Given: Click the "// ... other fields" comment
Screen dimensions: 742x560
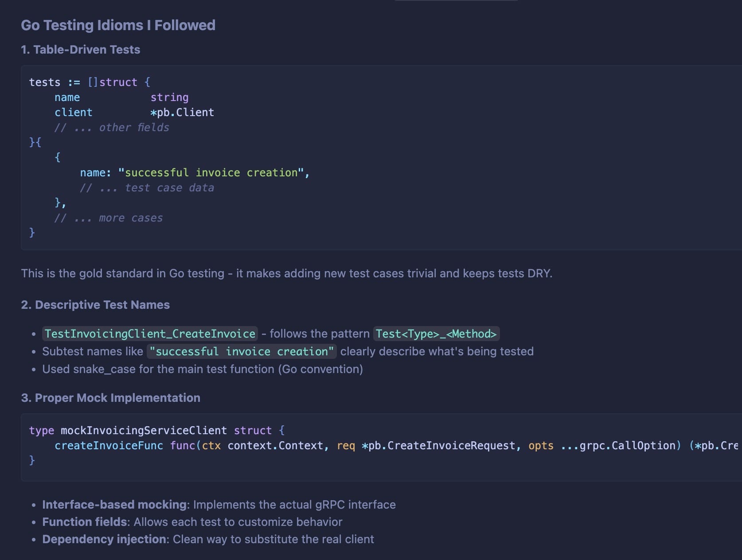Looking at the screenshot, I should (x=112, y=128).
